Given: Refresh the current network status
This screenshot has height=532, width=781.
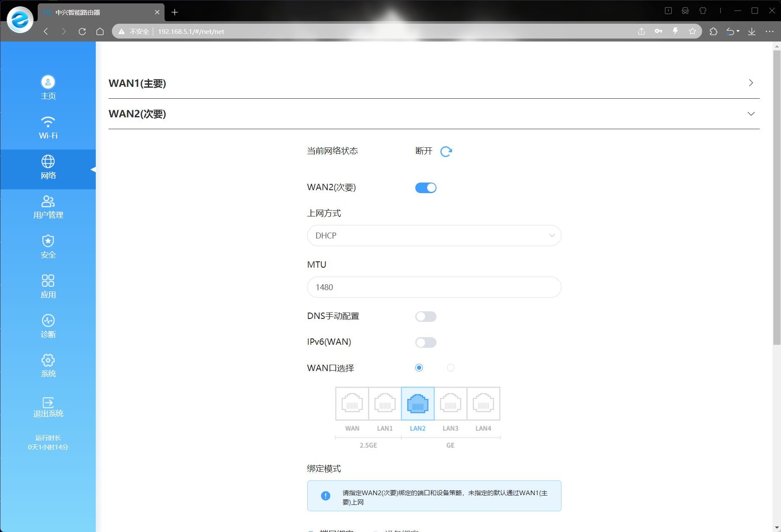Looking at the screenshot, I should click(446, 151).
